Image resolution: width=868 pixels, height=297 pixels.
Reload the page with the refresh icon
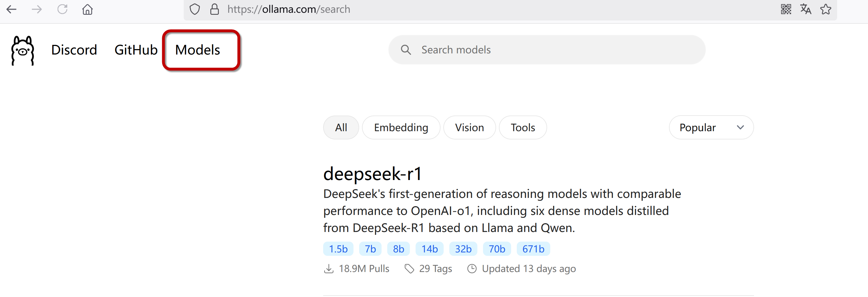pyautogui.click(x=62, y=9)
